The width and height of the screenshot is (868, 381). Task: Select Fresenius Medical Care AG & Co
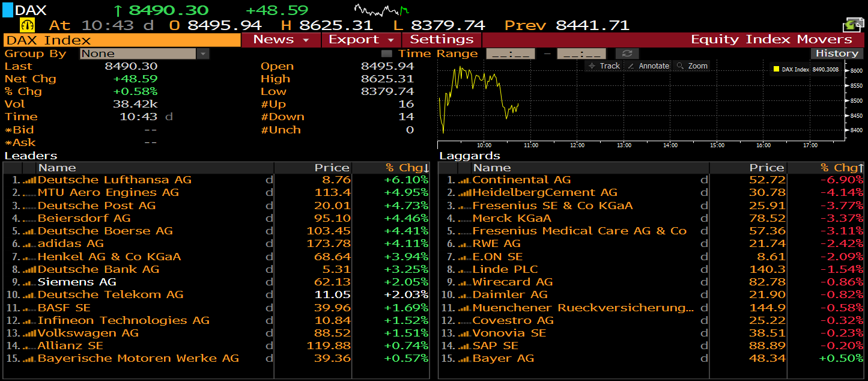(579, 231)
